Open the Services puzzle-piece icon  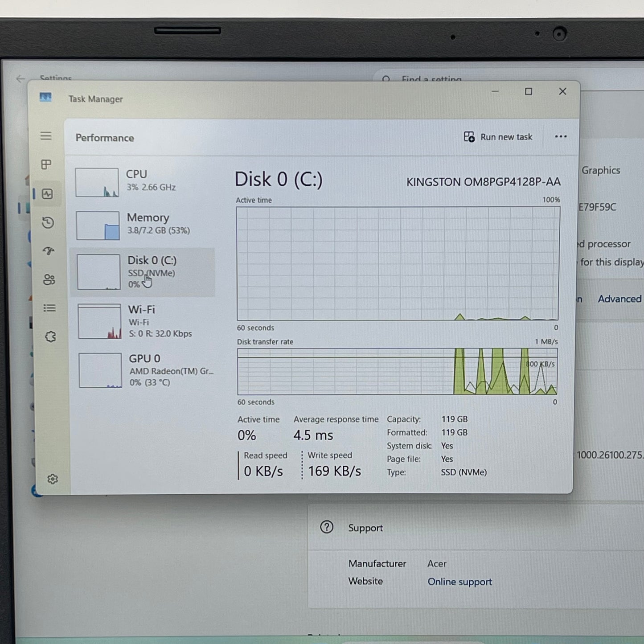pos(50,336)
